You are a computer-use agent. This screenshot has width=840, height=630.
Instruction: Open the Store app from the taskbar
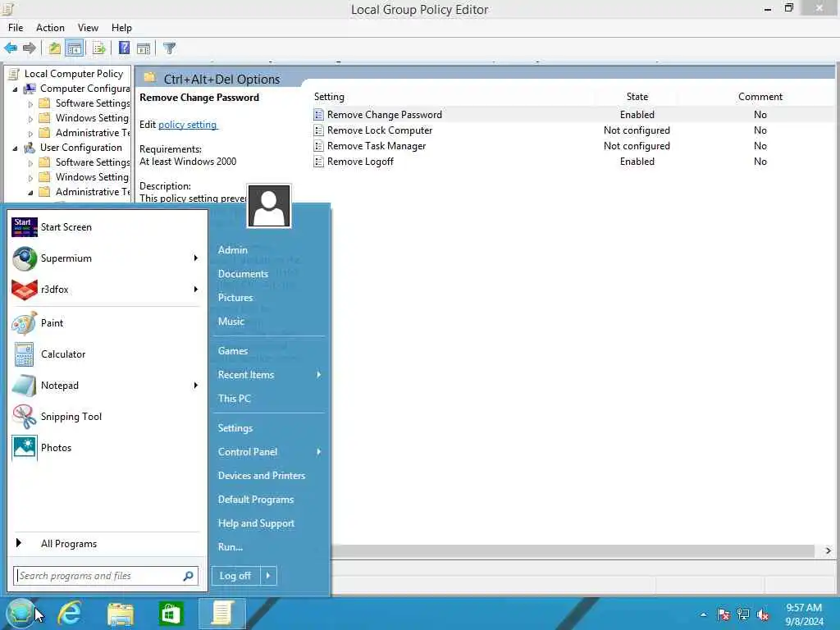pyautogui.click(x=171, y=613)
